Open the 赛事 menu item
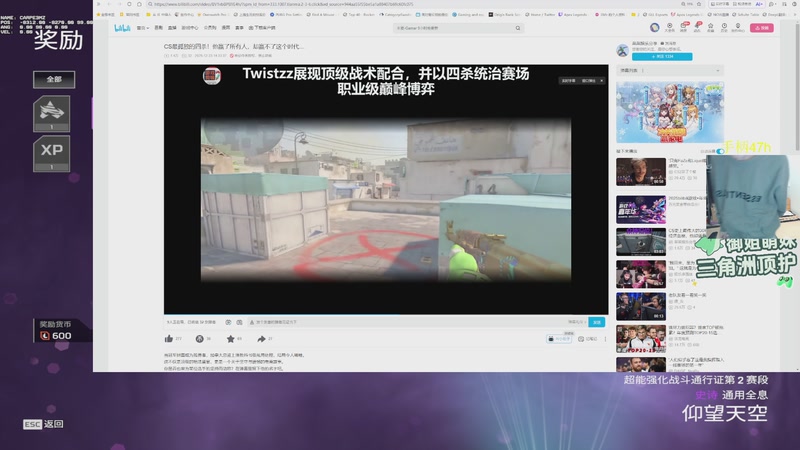The height and width of the screenshot is (450, 800). pos(239,28)
